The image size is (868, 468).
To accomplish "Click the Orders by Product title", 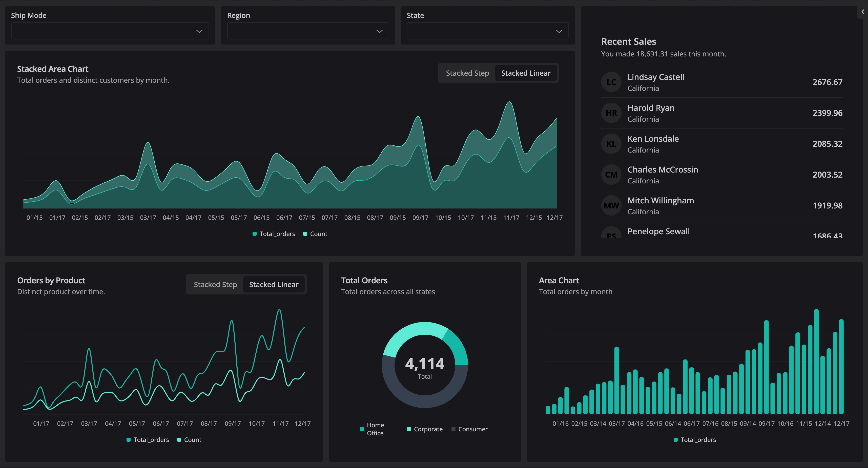I will (51, 280).
